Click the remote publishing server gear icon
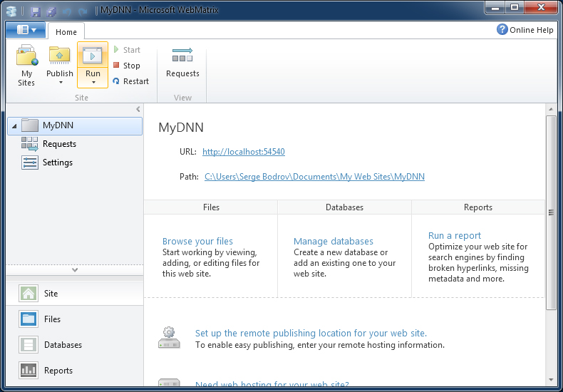Screen dimensions: 563x392 click(x=169, y=337)
